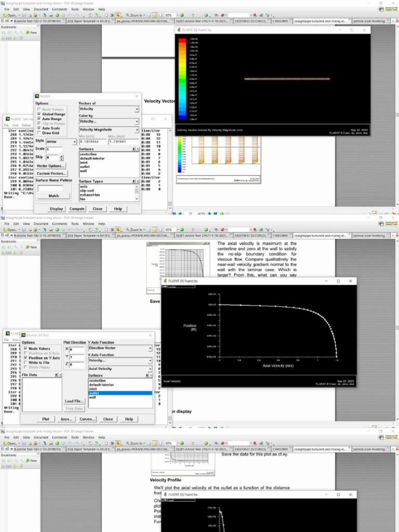Click Plot in Solution XY Plot
The height and width of the screenshot is (532, 399).
(46, 419)
